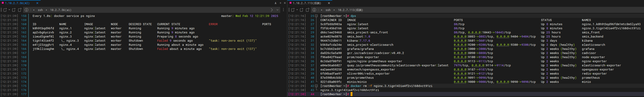Expand address bar history chevron in left pane
Image resolution: width=644 pixels, height=97 pixels.
277,10
